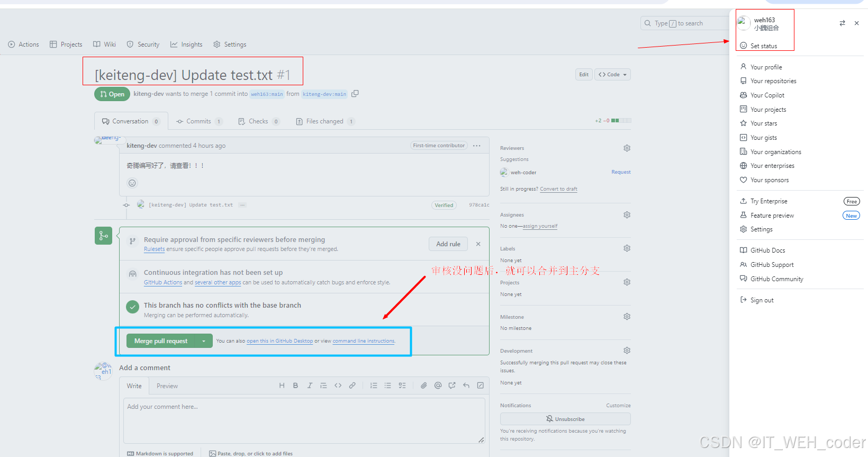Switch account using the swap arrows icon
The height and width of the screenshot is (457, 868).
(842, 23)
